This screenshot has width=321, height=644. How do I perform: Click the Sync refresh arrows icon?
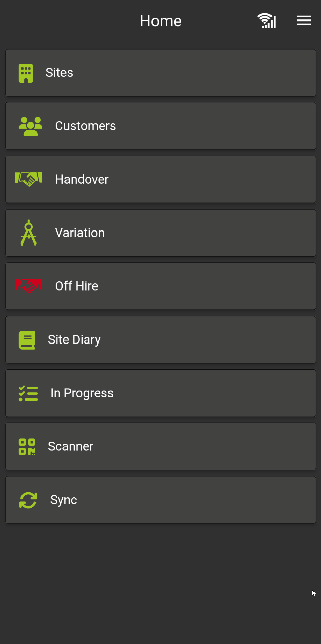click(28, 500)
